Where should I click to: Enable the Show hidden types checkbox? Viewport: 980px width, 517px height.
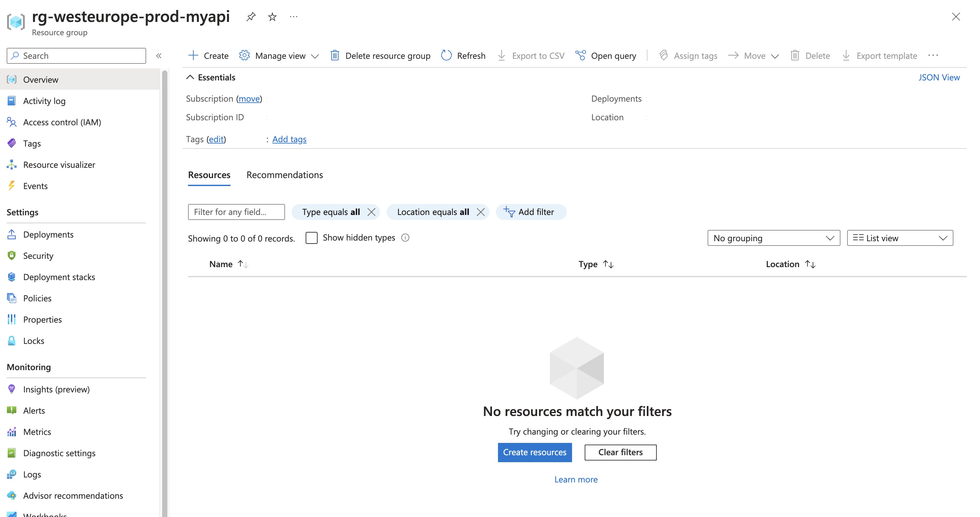tap(312, 237)
